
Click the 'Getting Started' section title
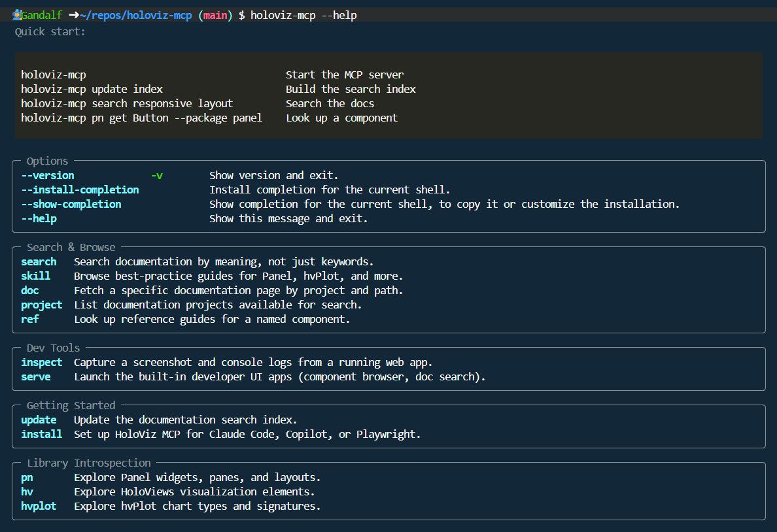[71, 405]
